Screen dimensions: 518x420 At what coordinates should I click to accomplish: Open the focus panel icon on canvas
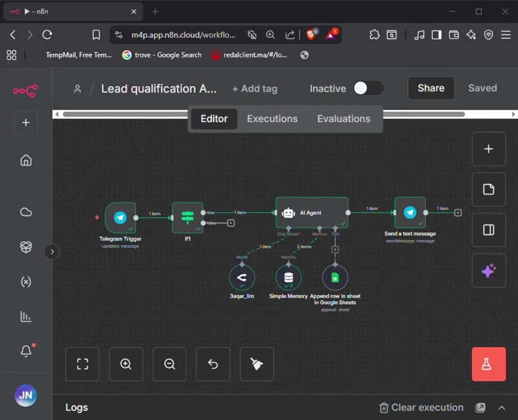488,230
